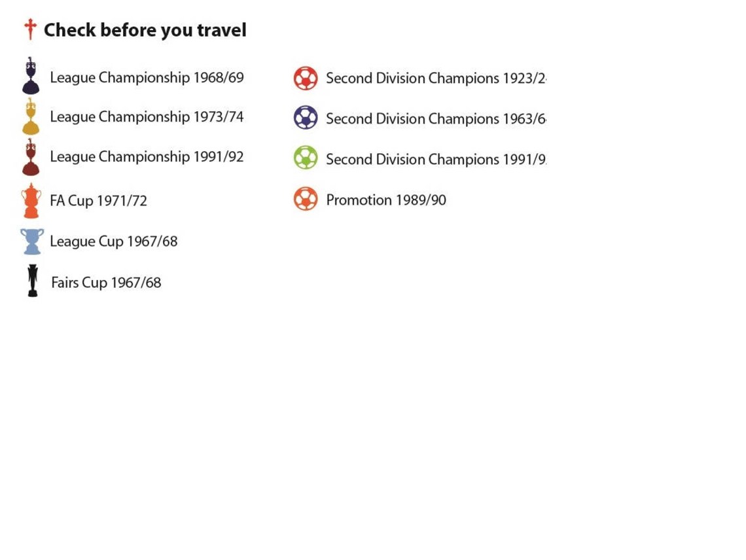Click the orange FA Cup trophy icon
Image resolution: width=746 pixels, height=560 pixels.
(x=31, y=200)
